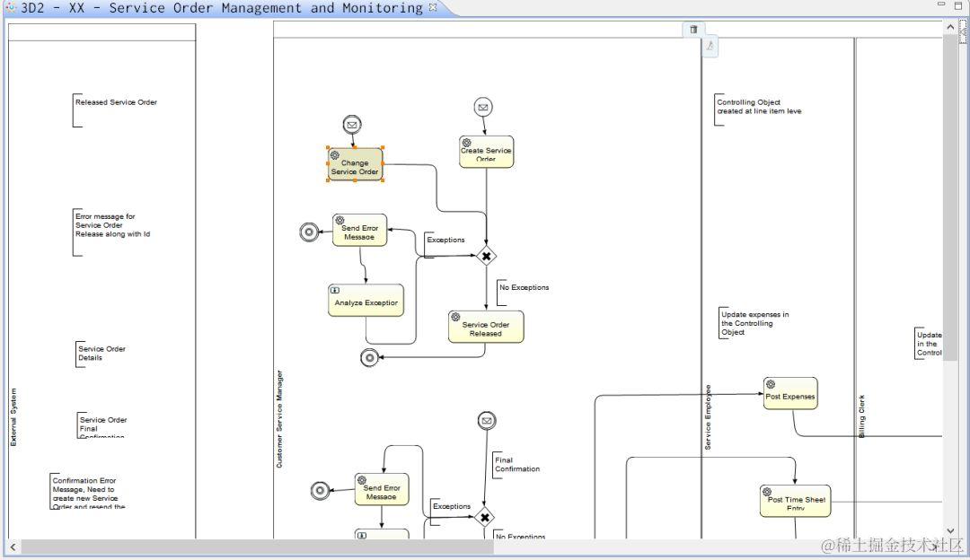970x560 pixels.
Task: Click user icon on Analyze Exception task
Action: (x=335, y=290)
